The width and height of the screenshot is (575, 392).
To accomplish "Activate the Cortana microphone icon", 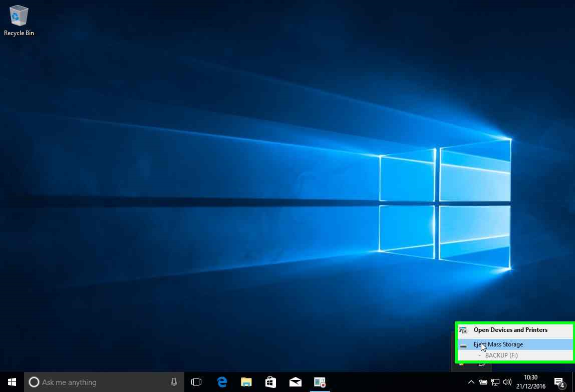I will pyautogui.click(x=174, y=382).
